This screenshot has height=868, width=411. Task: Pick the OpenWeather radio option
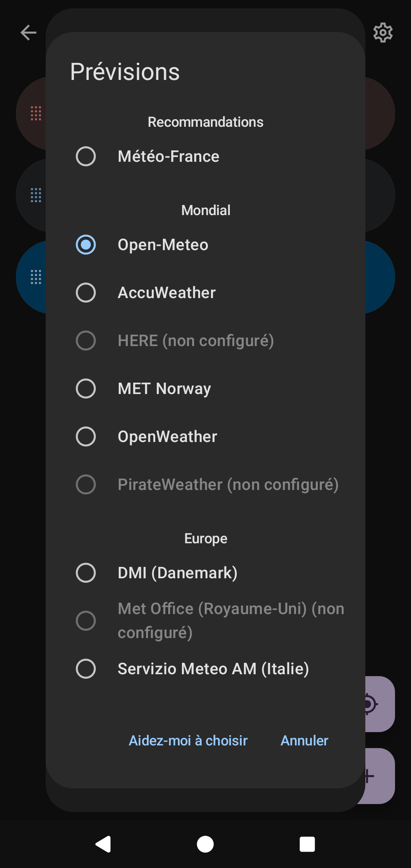pos(86,437)
